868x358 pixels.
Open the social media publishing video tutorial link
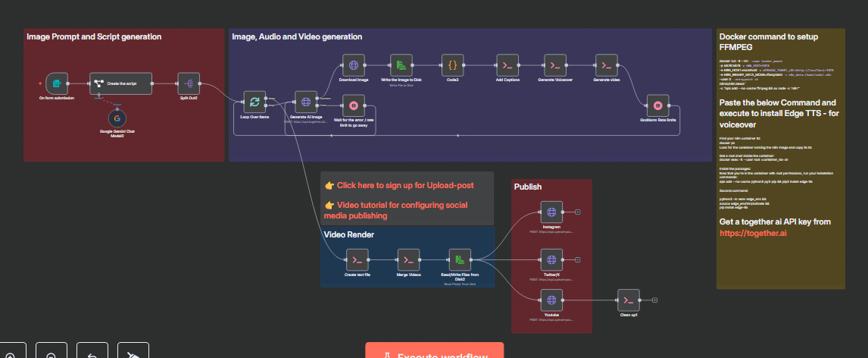(398, 210)
